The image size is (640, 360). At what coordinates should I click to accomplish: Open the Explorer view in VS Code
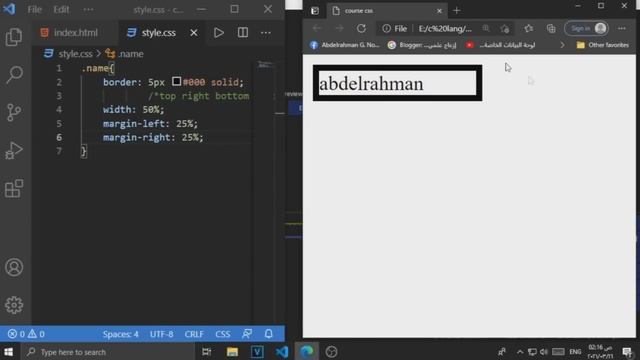click(14, 37)
